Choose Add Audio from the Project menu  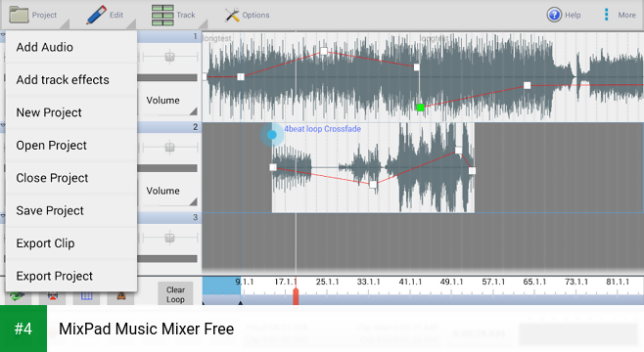pos(71,47)
